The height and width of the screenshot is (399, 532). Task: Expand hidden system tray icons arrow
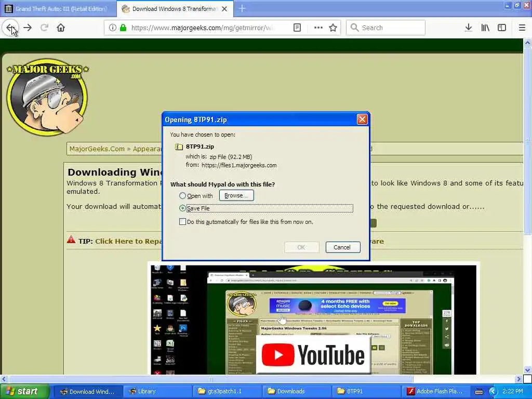[x=493, y=392]
